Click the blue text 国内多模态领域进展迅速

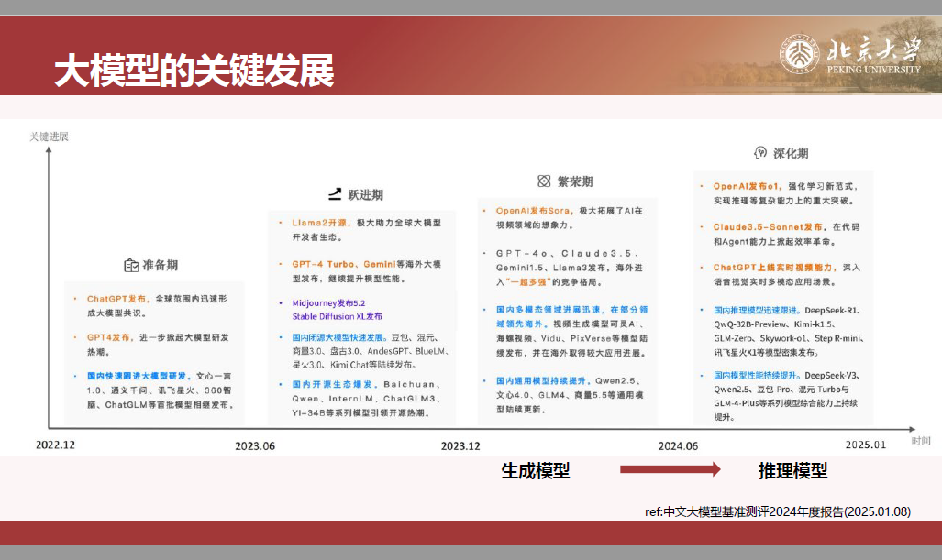[548, 310]
